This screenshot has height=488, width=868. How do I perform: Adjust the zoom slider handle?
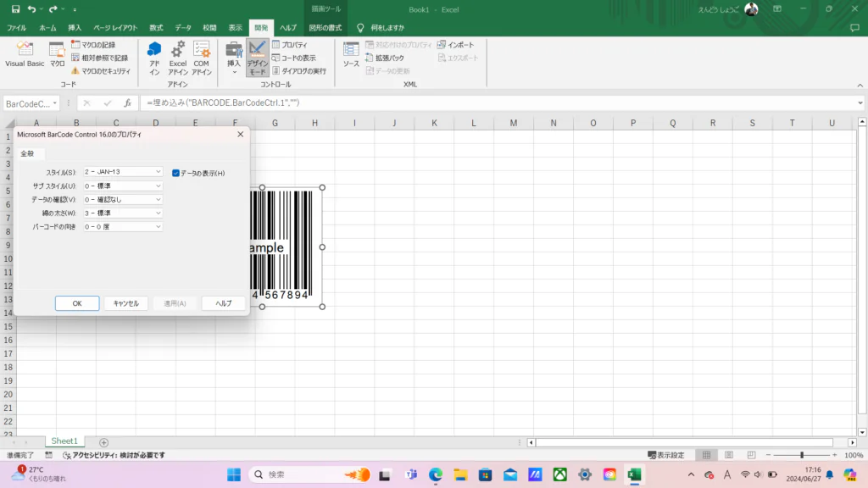802,455
